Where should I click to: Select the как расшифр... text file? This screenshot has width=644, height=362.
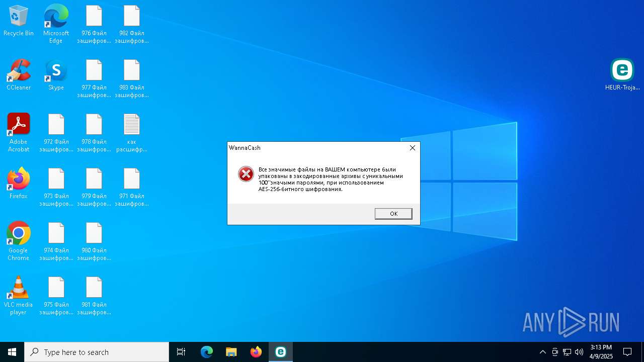pyautogui.click(x=132, y=133)
